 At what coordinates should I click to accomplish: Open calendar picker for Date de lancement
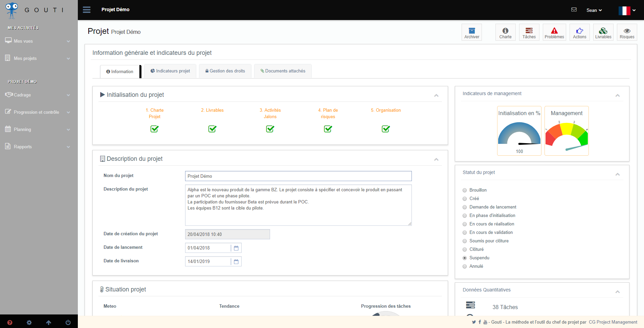pos(236,248)
